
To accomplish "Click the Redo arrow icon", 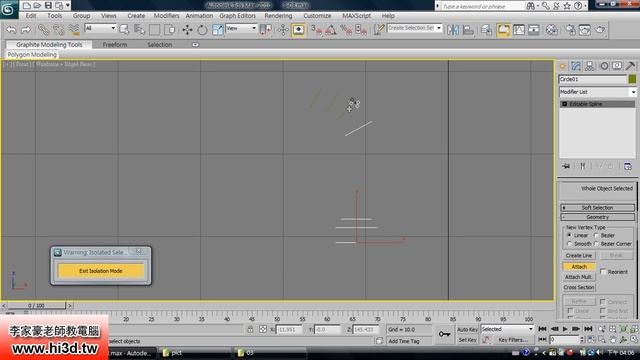I will (x=26, y=30).
